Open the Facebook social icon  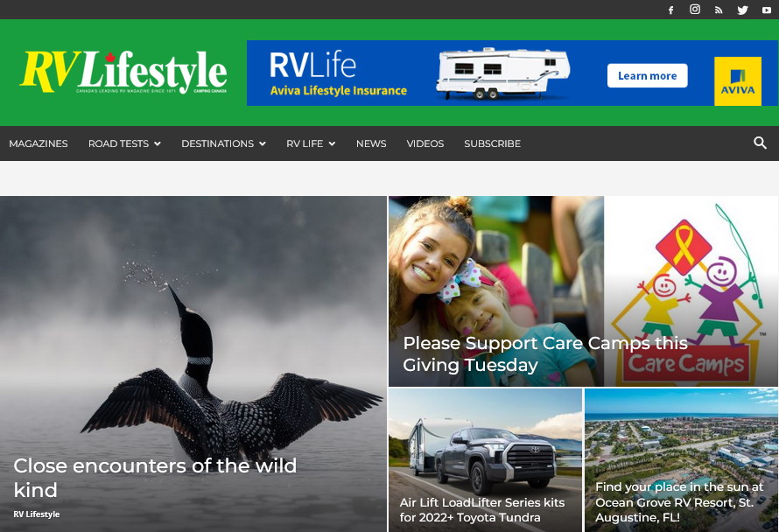tap(670, 10)
